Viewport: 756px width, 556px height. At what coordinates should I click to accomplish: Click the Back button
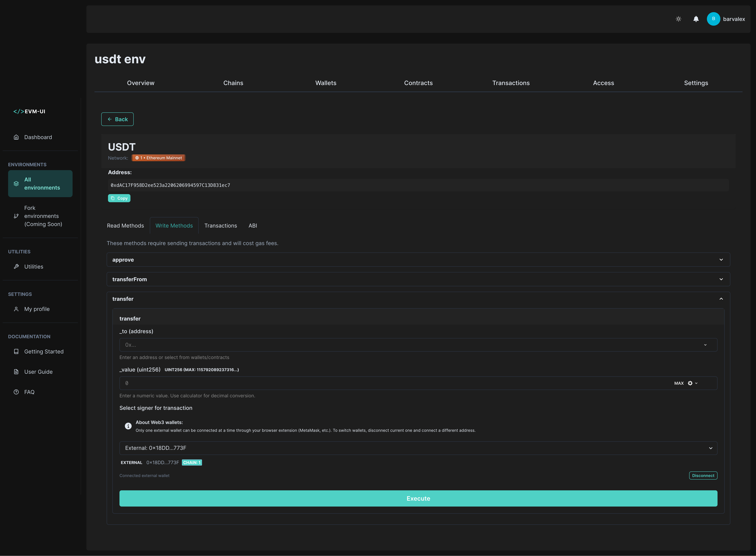pos(117,119)
